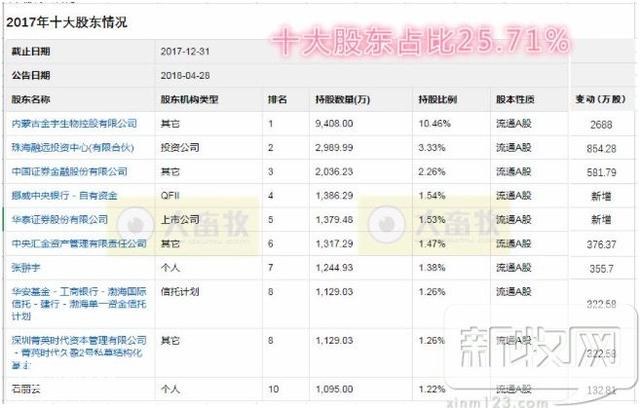
Task: Select date value 2017-12-31
Action: 185,51
